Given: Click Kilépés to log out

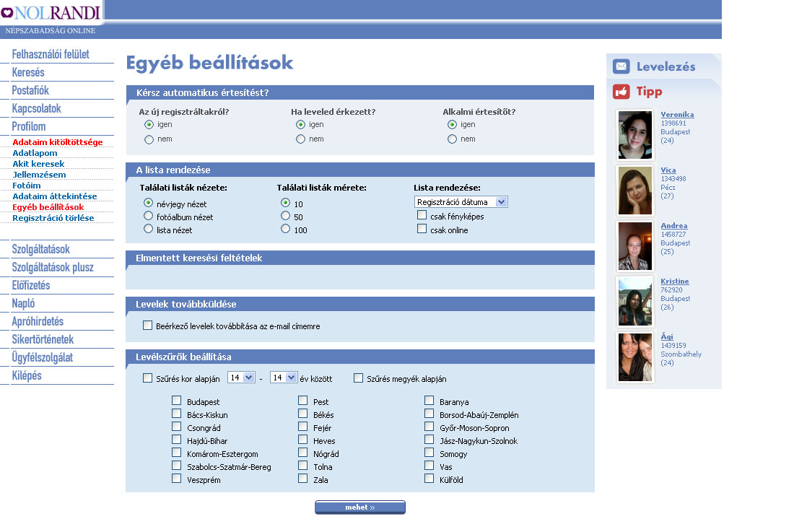Looking at the screenshot, I should click(x=27, y=375).
